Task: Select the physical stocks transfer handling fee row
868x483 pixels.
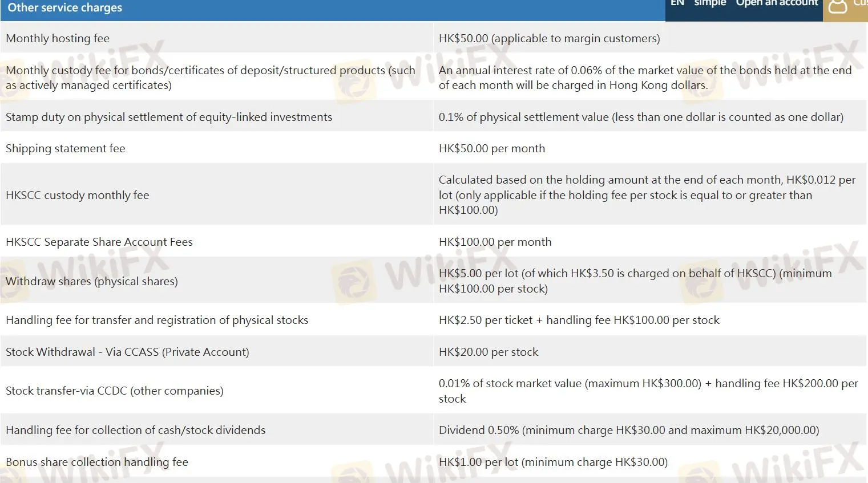Action: pyautogui.click(x=157, y=320)
